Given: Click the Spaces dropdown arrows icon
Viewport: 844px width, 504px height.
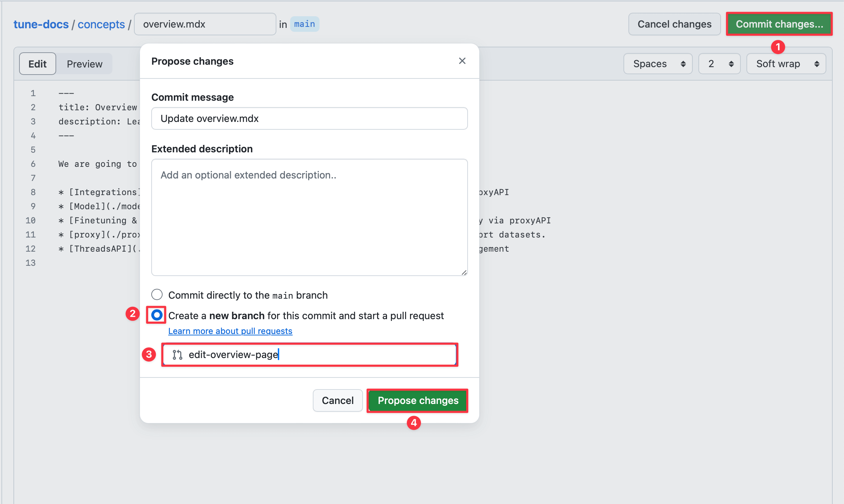Looking at the screenshot, I should click(683, 64).
